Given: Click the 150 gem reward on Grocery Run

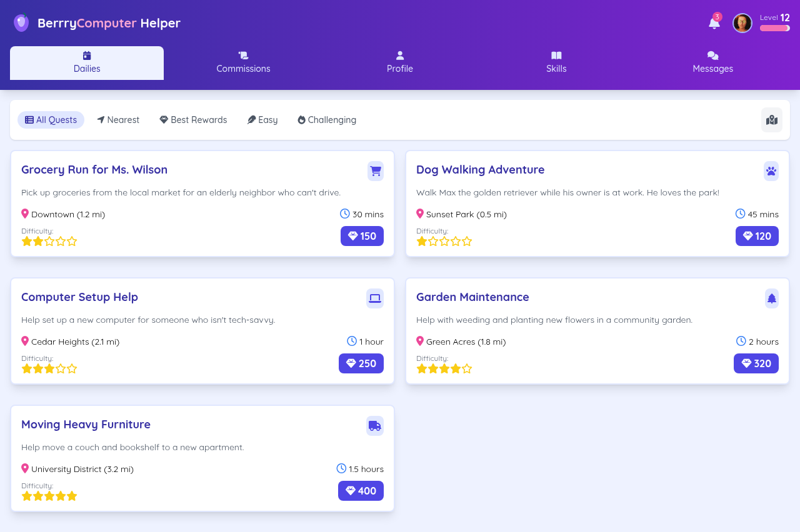Looking at the screenshot, I should coord(362,236).
